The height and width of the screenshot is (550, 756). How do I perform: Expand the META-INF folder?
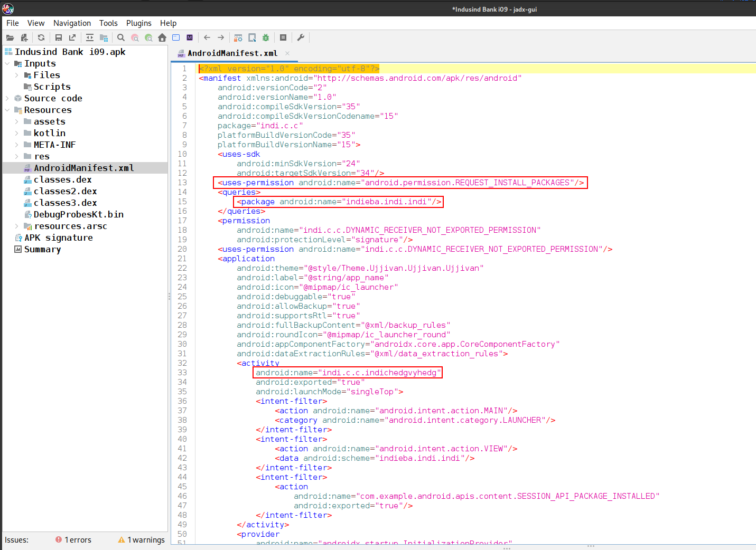(x=16, y=145)
